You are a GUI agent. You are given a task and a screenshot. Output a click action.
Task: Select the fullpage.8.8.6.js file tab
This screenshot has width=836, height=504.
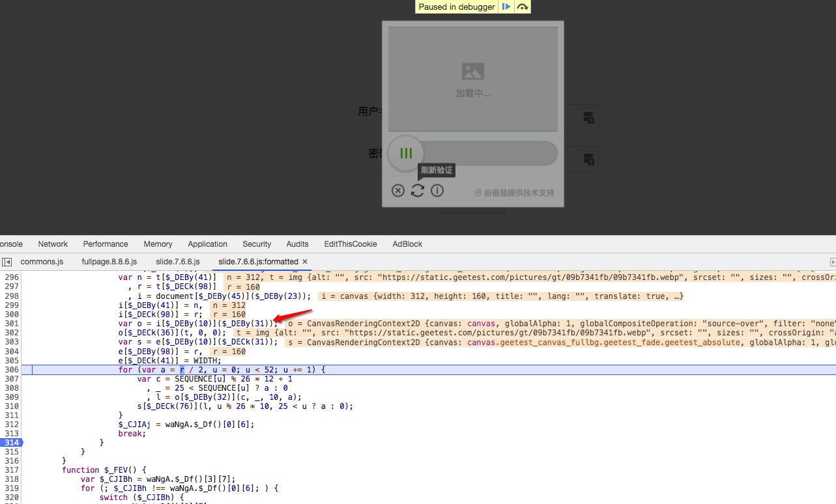coord(109,262)
